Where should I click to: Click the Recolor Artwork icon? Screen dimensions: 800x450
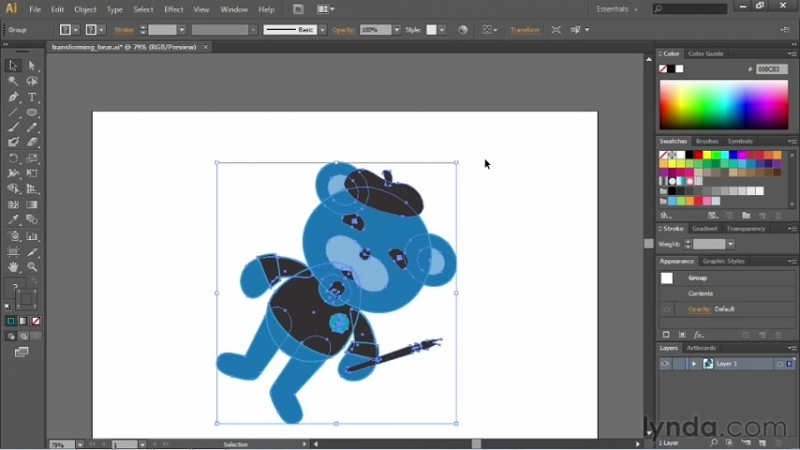tap(462, 30)
